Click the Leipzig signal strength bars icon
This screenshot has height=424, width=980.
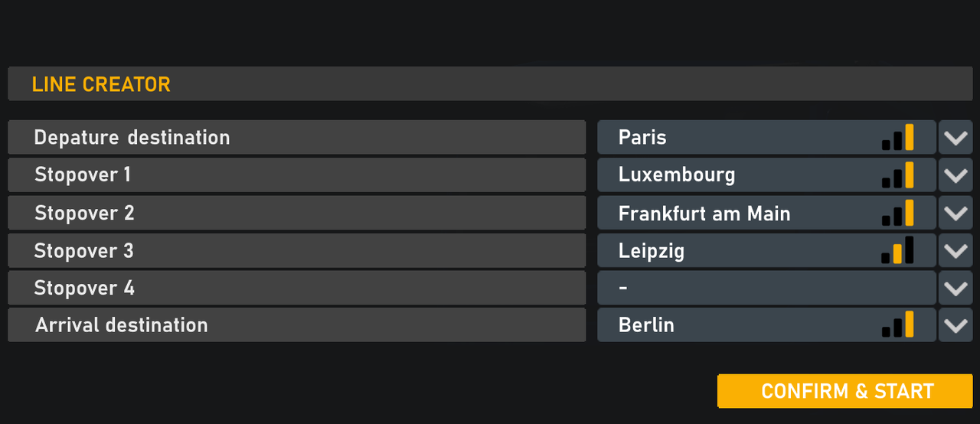pos(898,250)
